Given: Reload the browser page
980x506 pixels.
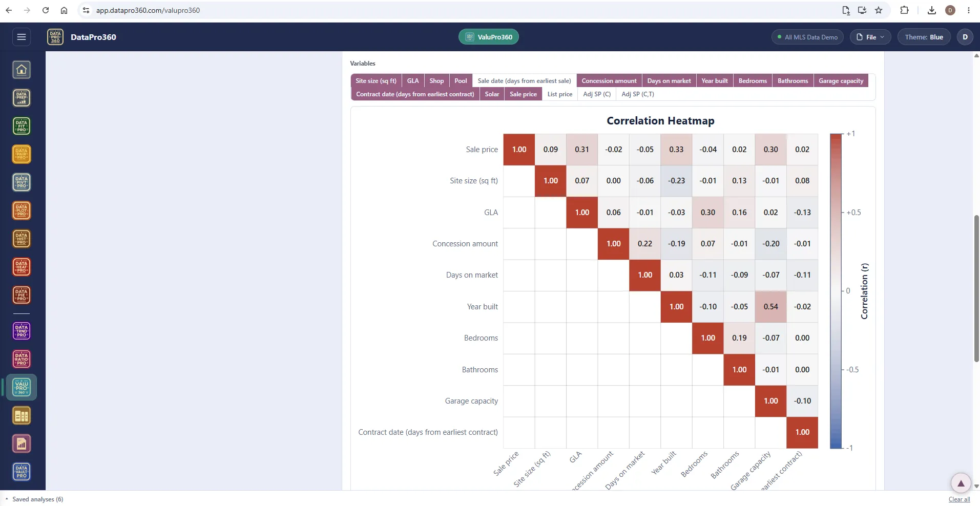Looking at the screenshot, I should pos(46,10).
